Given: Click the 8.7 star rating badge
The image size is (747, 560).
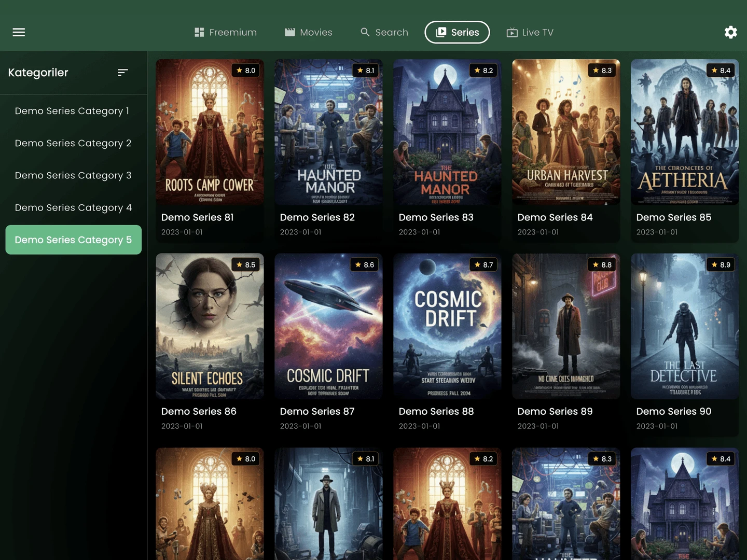Looking at the screenshot, I should pos(483,265).
